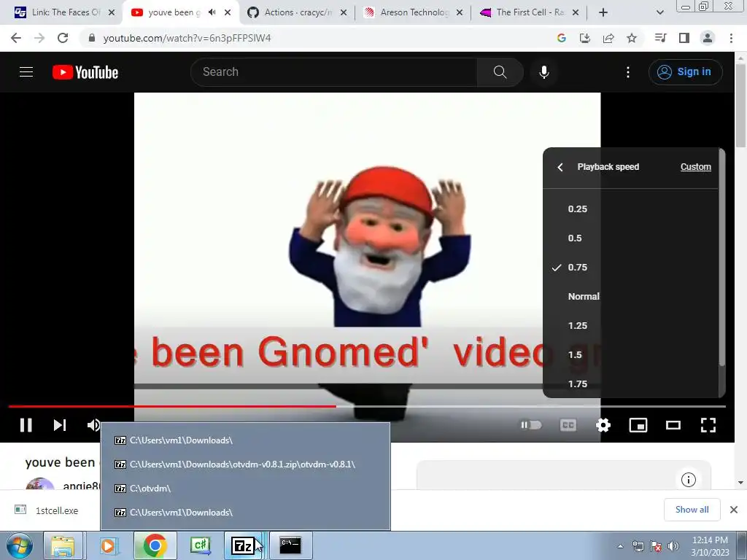Open video settings gear icon
The width and height of the screenshot is (747, 560).
coord(603,425)
